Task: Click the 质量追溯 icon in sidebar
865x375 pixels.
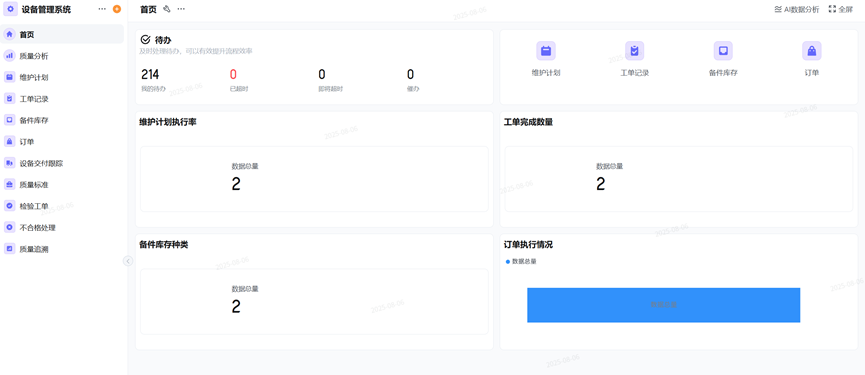Action: 9,249
